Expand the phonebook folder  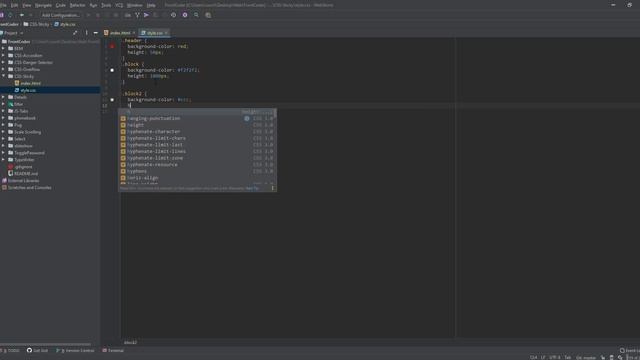pyautogui.click(x=3, y=118)
